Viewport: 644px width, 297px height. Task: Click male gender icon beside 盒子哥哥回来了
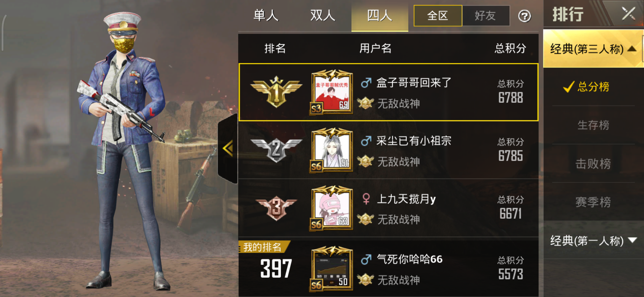coord(366,82)
